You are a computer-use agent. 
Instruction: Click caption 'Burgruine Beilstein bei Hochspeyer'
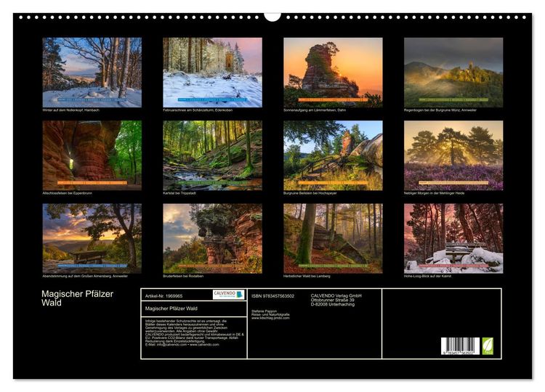310,193
